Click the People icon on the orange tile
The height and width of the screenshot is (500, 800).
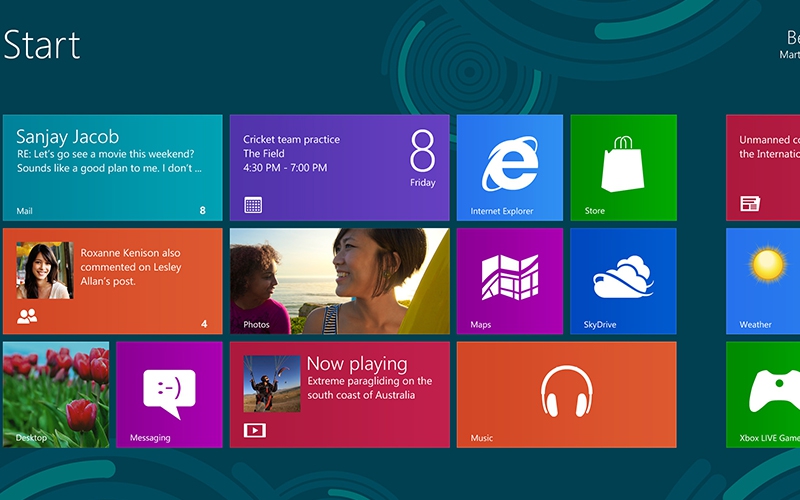pos(27,317)
